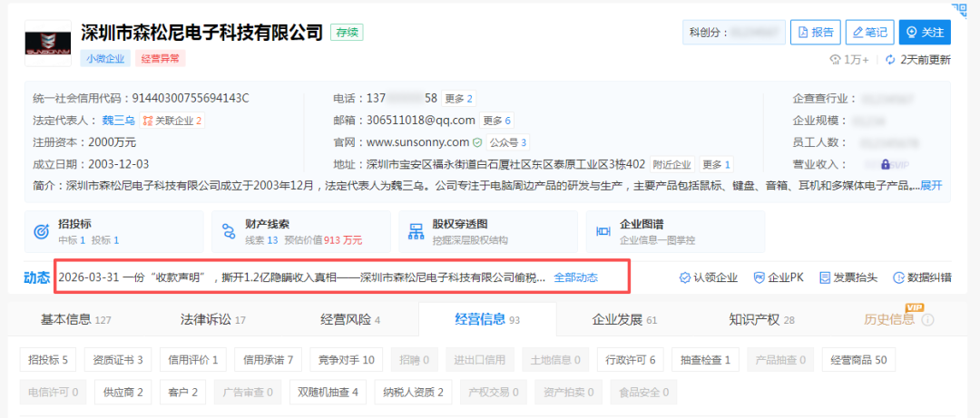The width and height of the screenshot is (980, 418).
Task: Click the verified shield icon next to website
Action: (x=477, y=142)
